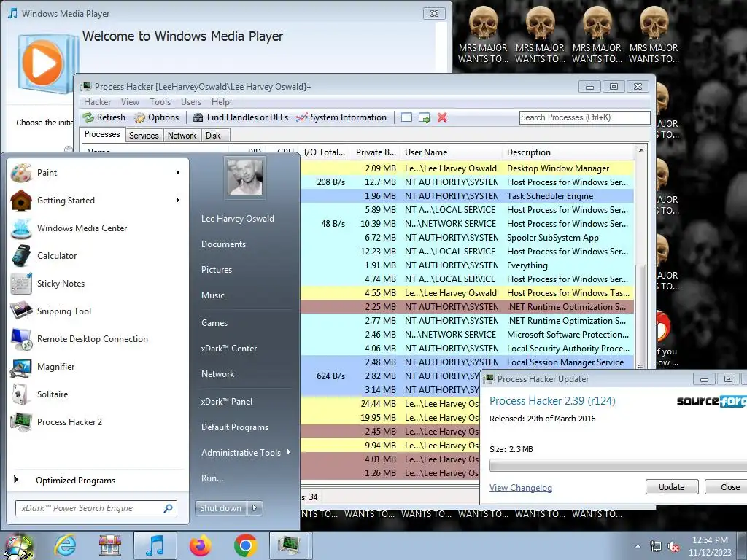Viewport: 747px width, 560px height.
Task: Open xDark Center from Start menu
Action: (x=229, y=349)
